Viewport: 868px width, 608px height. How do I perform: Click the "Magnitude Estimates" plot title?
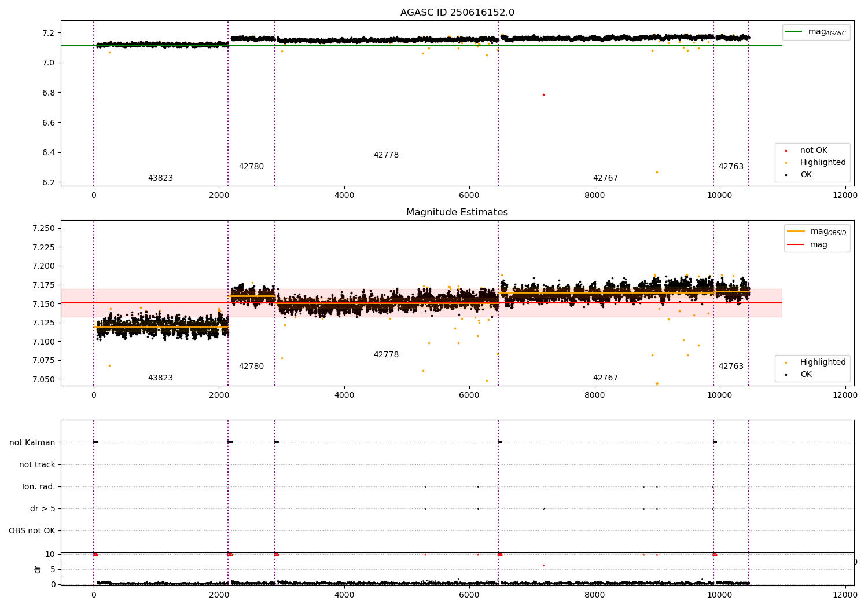coord(457,213)
